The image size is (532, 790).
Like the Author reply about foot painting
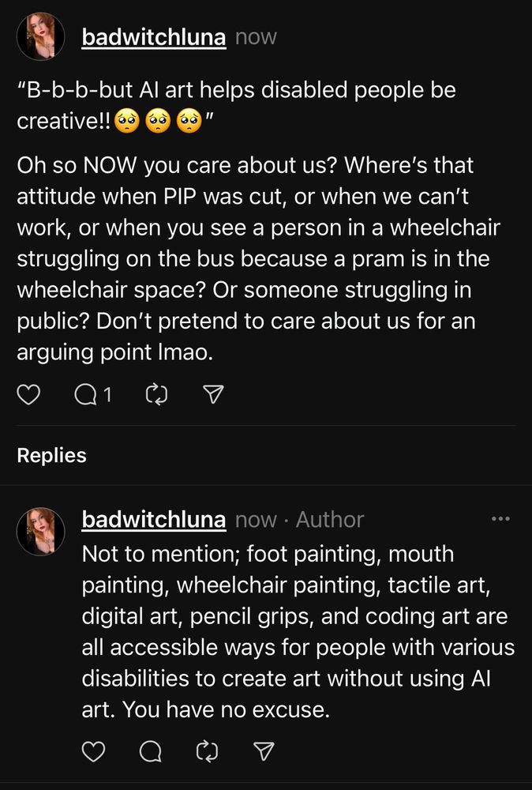point(94,751)
